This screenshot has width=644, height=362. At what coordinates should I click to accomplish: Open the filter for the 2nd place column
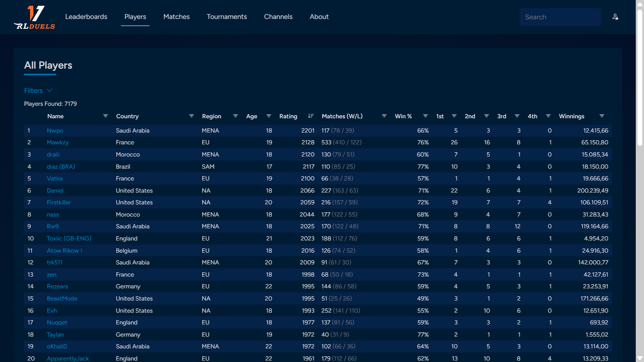pos(487,116)
